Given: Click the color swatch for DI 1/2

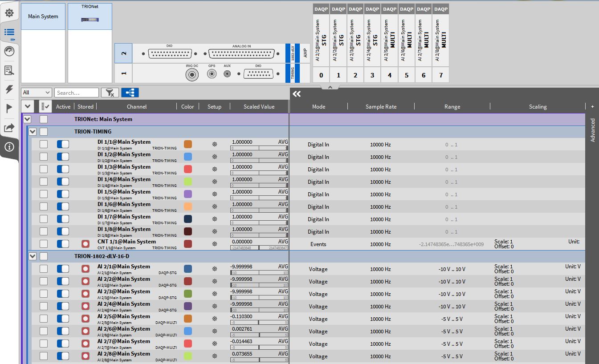Looking at the screenshot, I should point(188,157).
